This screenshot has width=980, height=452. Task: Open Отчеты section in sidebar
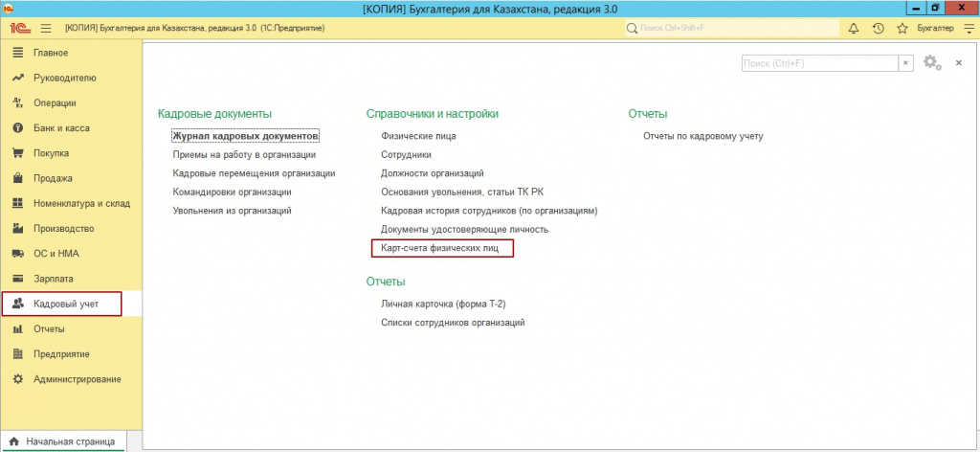click(71, 328)
